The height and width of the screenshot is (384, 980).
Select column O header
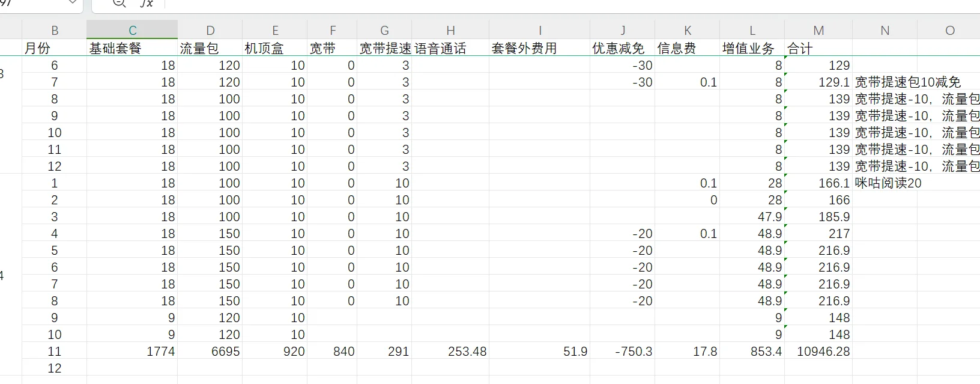pyautogui.click(x=949, y=31)
